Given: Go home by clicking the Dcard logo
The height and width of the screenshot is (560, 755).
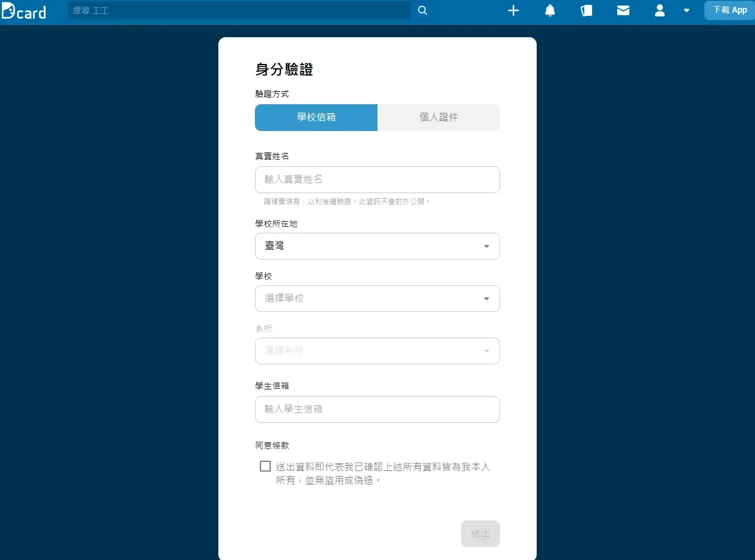Looking at the screenshot, I should click(x=24, y=12).
